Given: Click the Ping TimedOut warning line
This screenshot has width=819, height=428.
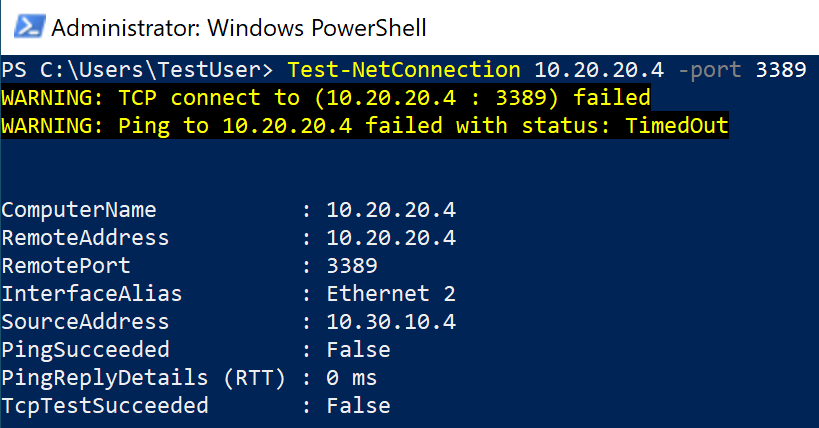Looking at the screenshot, I should point(365,126).
